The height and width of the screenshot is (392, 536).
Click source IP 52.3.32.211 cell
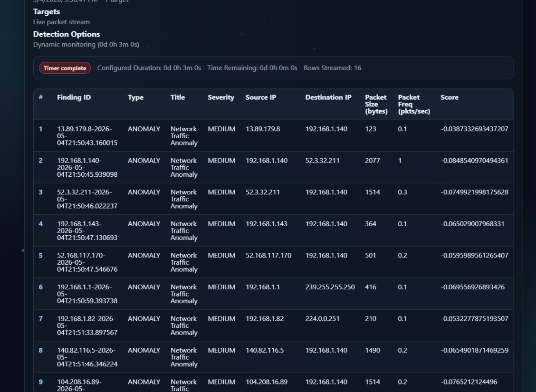pos(262,192)
